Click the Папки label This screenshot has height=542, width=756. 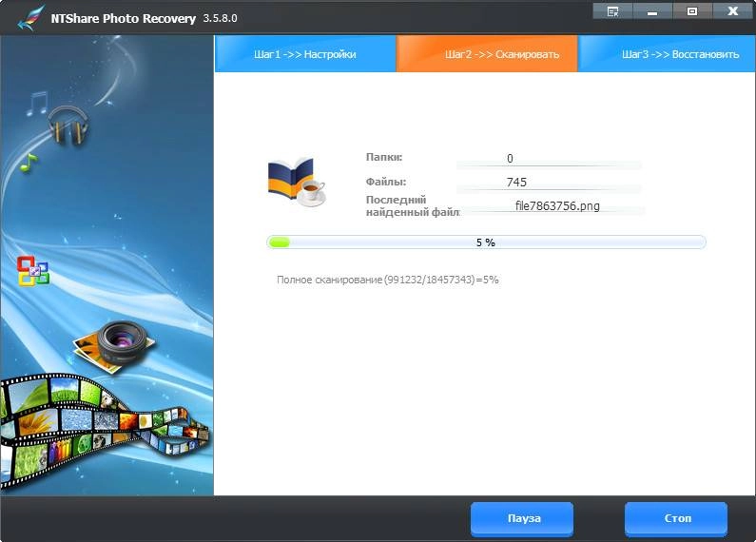click(x=384, y=157)
